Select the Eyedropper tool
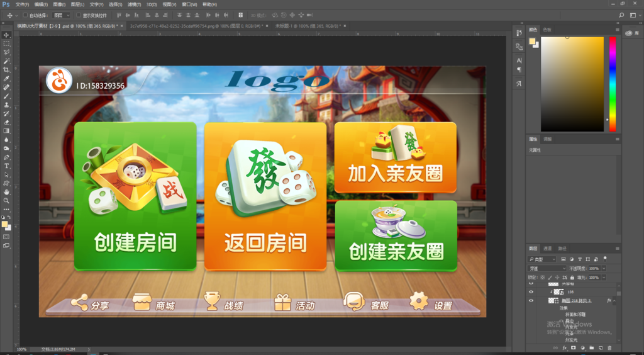644x355 pixels. (6, 79)
